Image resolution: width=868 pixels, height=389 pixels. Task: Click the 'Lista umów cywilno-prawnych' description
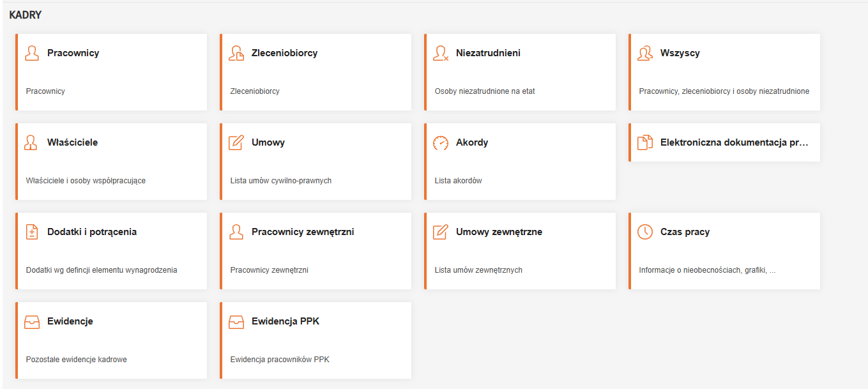pyautogui.click(x=281, y=181)
